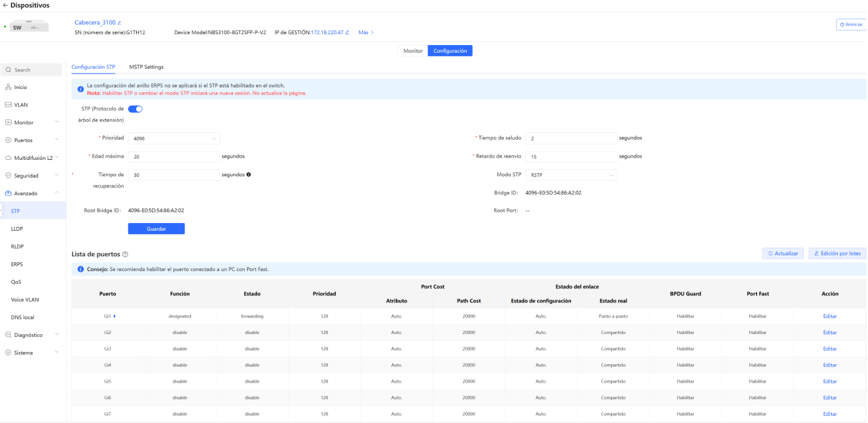The height and width of the screenshot is (423, 868).
Task: Expand the Sistema sidebar menu
Action: [57, 352]
